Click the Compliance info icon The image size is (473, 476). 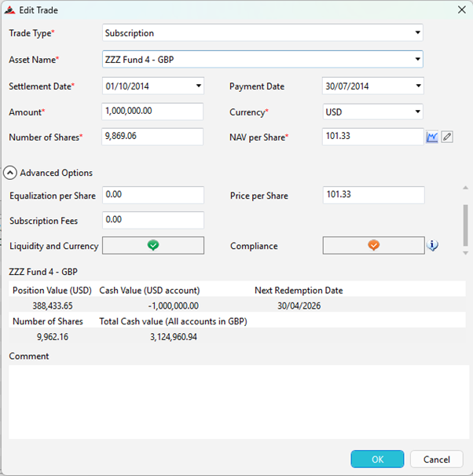[432, 245]
